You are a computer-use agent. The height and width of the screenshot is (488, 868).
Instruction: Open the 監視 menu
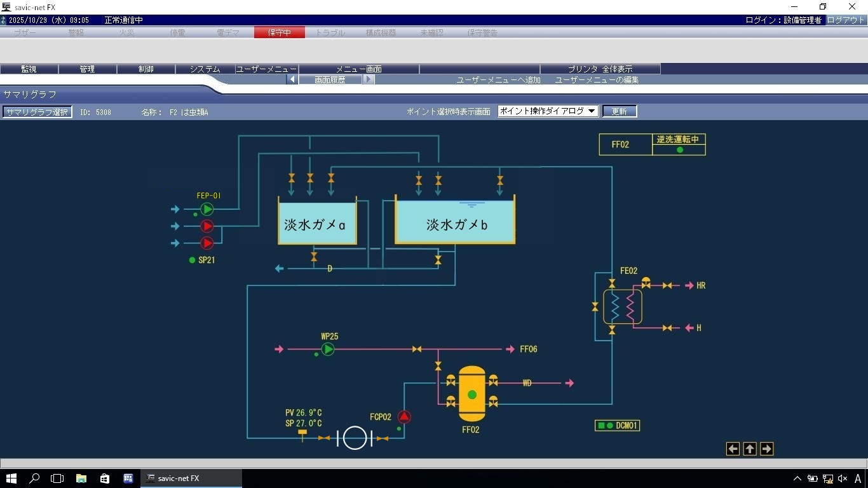(x=29, y=69)
